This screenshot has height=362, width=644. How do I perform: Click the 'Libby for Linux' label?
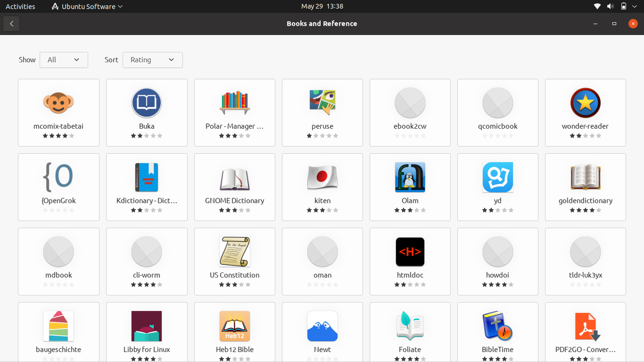point(146,349)
